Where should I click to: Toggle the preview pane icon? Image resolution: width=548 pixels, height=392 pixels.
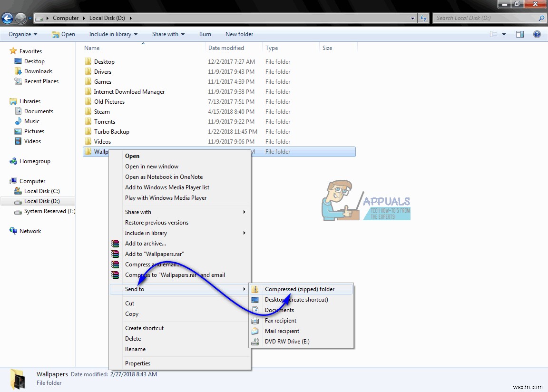[x=520, y=34]
